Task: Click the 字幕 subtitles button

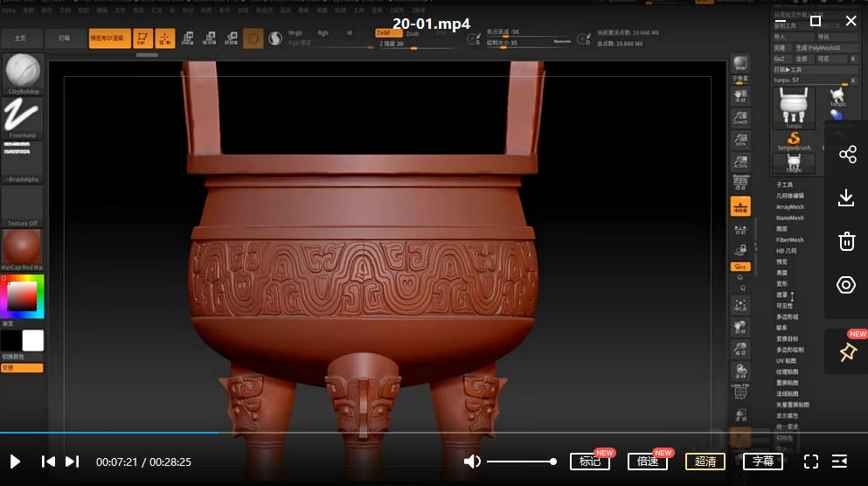Action: tap(762, 462)
